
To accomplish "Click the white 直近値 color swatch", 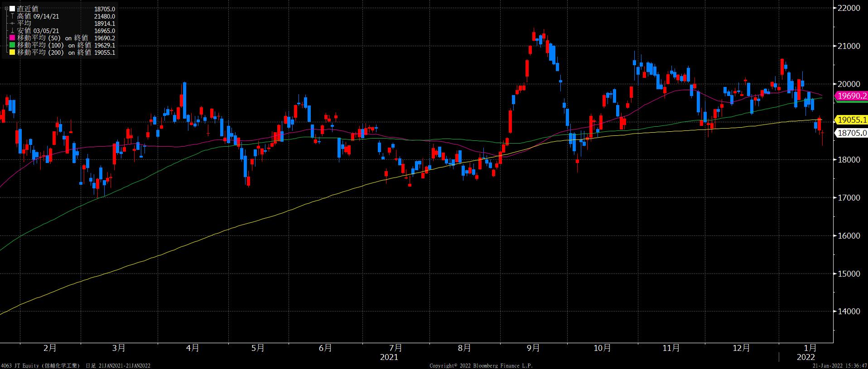I will 12,9.
